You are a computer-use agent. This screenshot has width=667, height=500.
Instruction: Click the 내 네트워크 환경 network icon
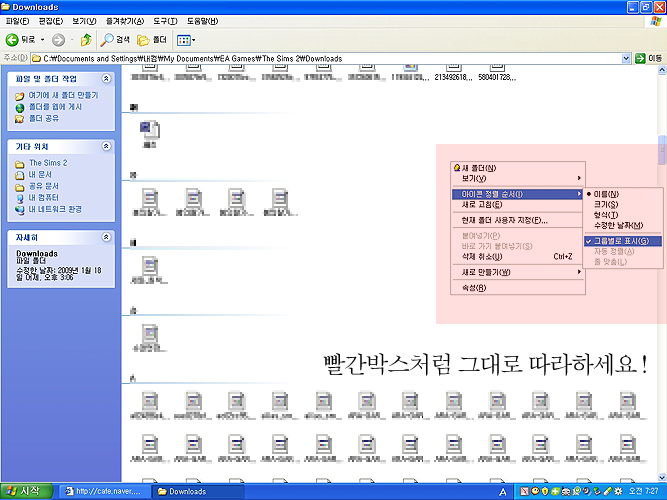point(20,210)
